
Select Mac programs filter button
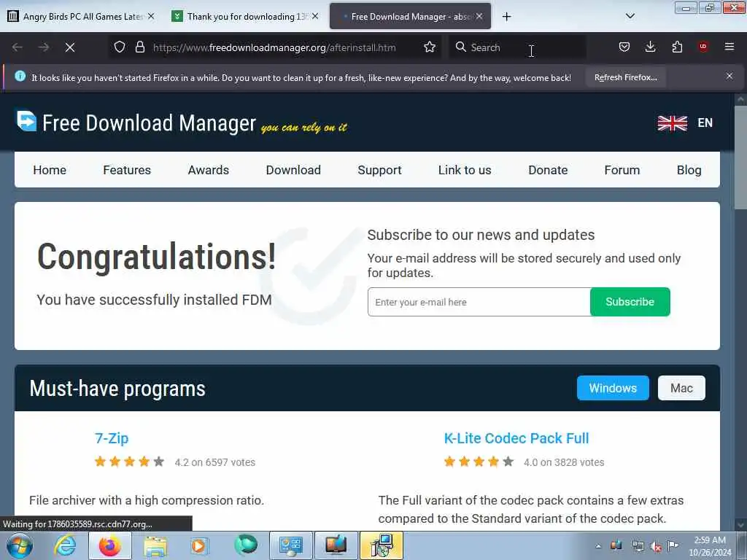click(x=681, y=388)
